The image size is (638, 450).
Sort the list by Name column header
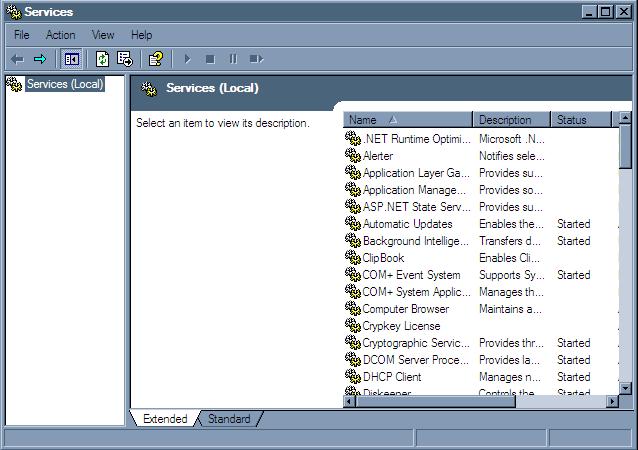tap(408, 120)
